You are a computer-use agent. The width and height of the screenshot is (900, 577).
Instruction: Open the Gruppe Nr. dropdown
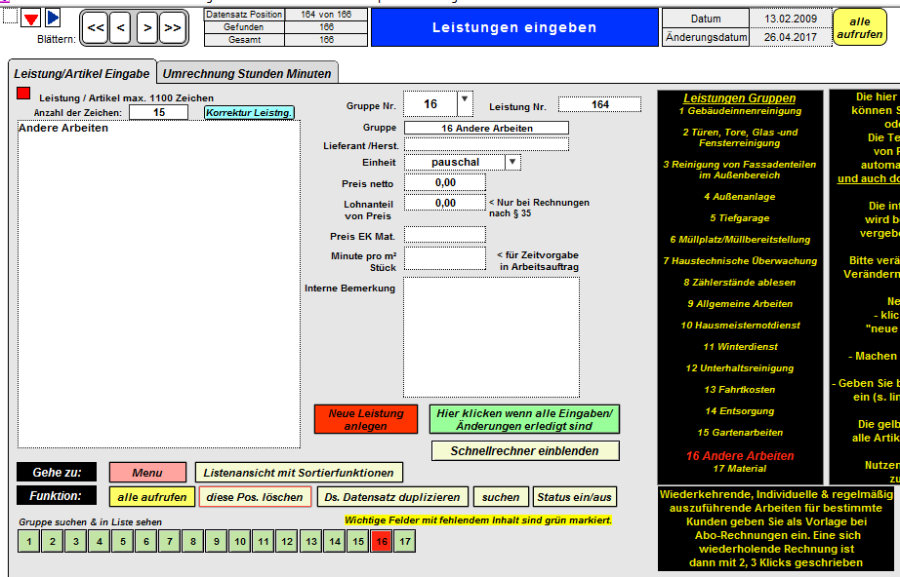pos(465,103)
